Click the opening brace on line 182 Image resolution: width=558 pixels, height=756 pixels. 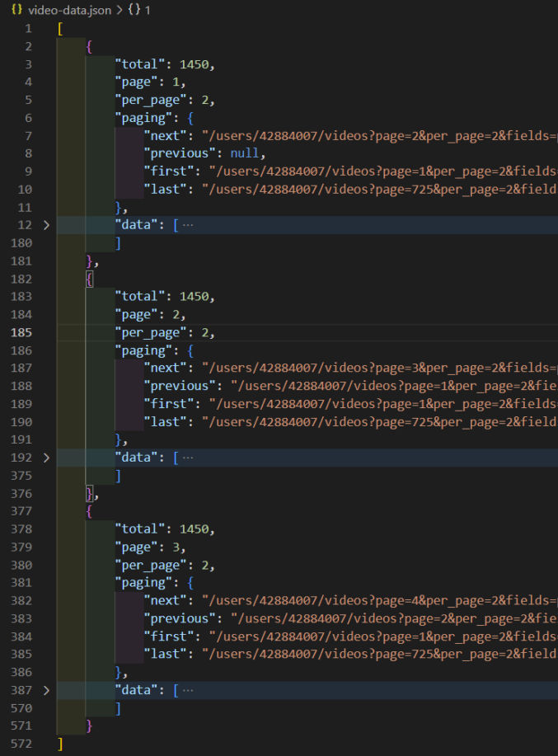(89, 279)
